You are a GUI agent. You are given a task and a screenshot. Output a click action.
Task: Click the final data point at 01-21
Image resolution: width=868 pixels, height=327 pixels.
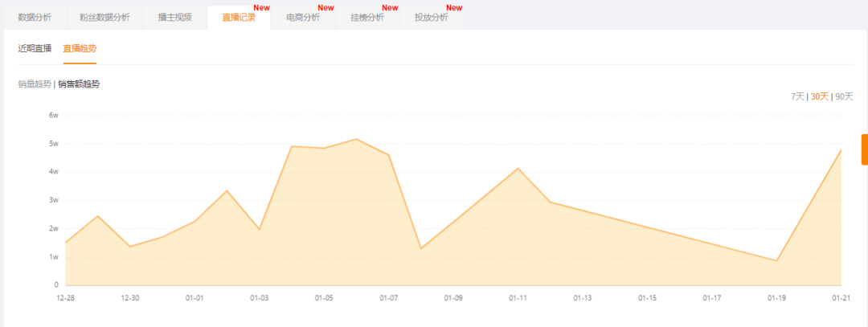(x=841, y=150)
